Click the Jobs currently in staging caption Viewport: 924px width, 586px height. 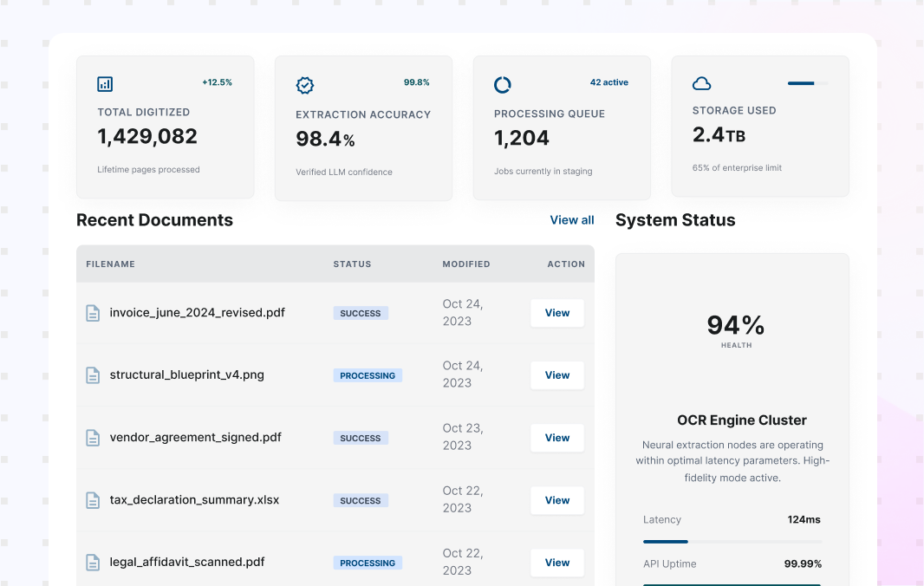[x=543, y=171]
